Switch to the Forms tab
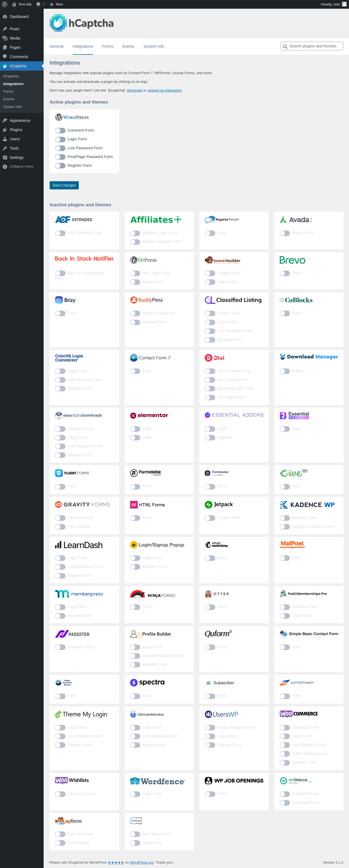The height and width of the screenshot is (868, 349). [x=108, y=47]
